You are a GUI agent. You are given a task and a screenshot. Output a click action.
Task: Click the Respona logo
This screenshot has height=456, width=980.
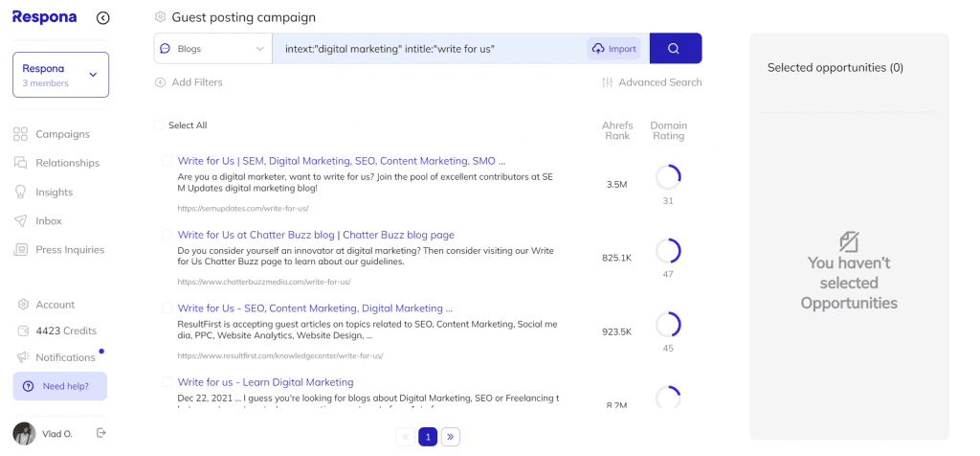coord(44,17)
